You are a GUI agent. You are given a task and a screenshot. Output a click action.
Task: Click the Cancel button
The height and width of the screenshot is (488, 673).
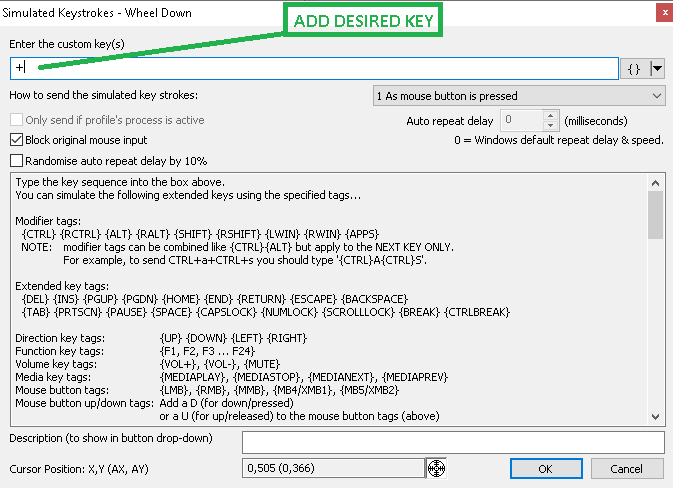tap(627, 469)
